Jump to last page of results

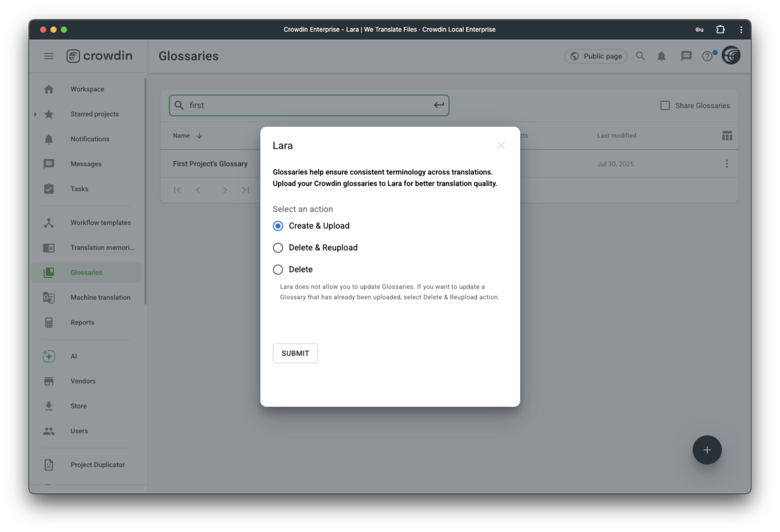click(x=246, y=190)
